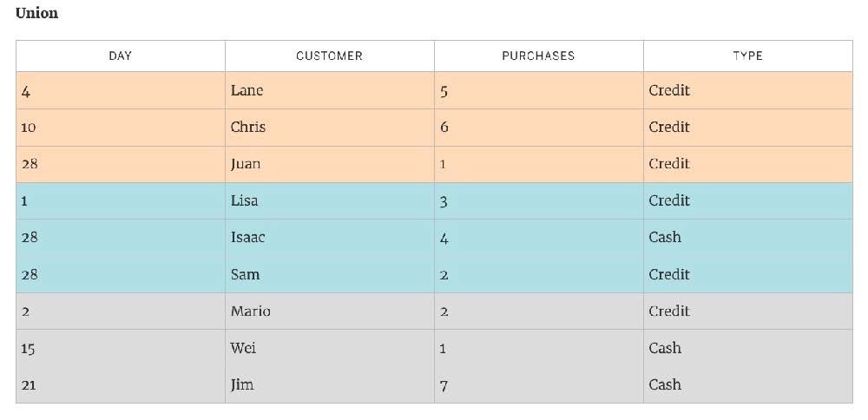
Task: Click the TYPE column header
Action: pyautogui.click(x=748, y=56)
